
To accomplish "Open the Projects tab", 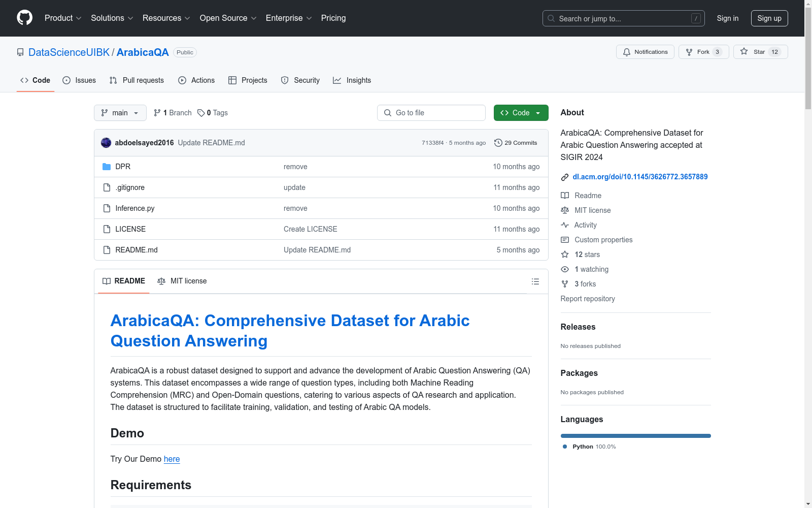I will tap(248, 80).
